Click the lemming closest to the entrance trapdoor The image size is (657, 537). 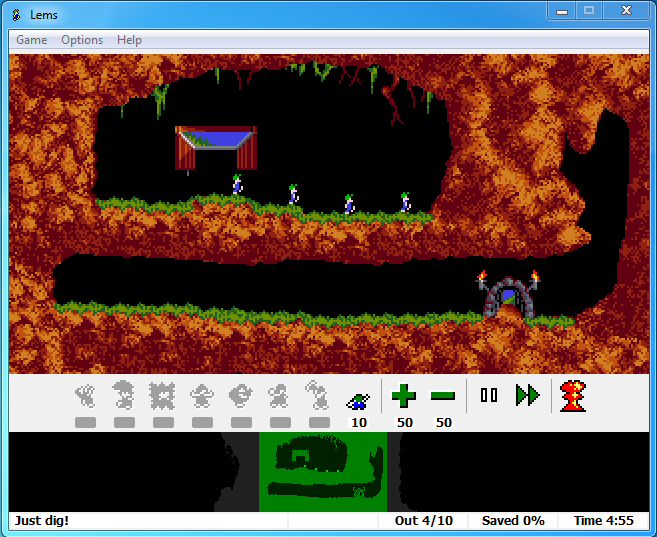point(237,184)
